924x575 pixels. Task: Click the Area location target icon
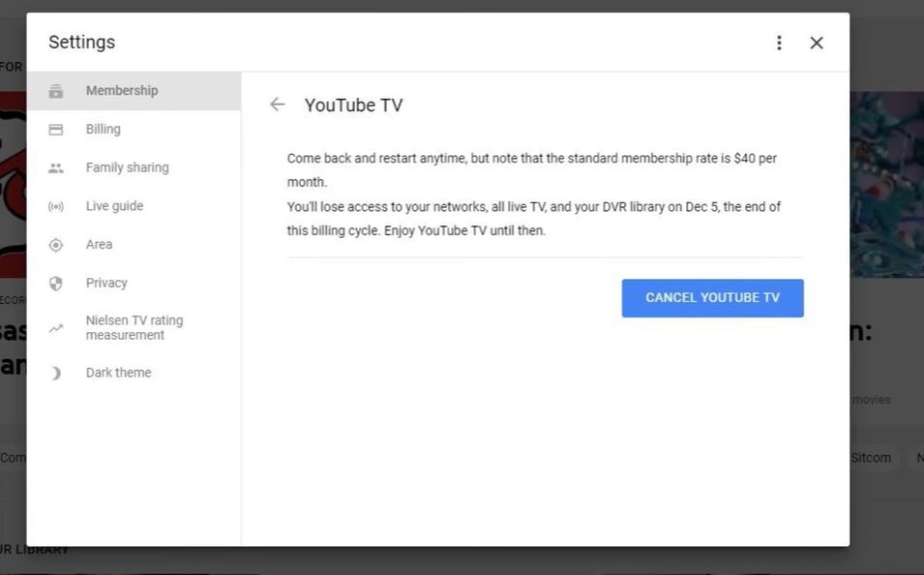[56, 245]
